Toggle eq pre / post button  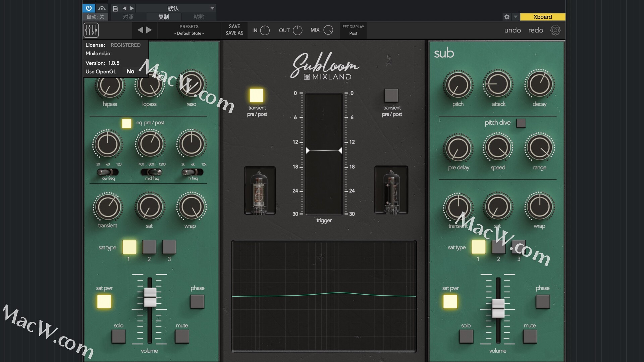[127, 123]
